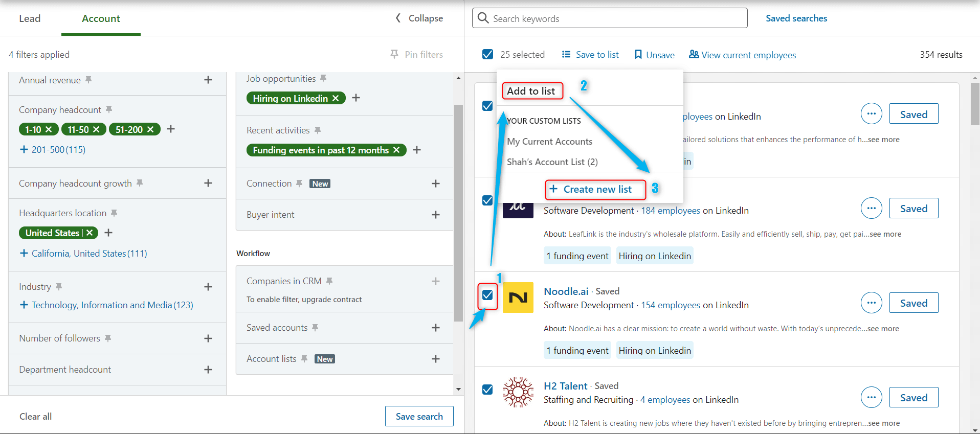Image resolution: width=980 pixels, height=434 pixels.
Task: Remove Hiring on Linkedin filter chip
Action: pos(336,98)
